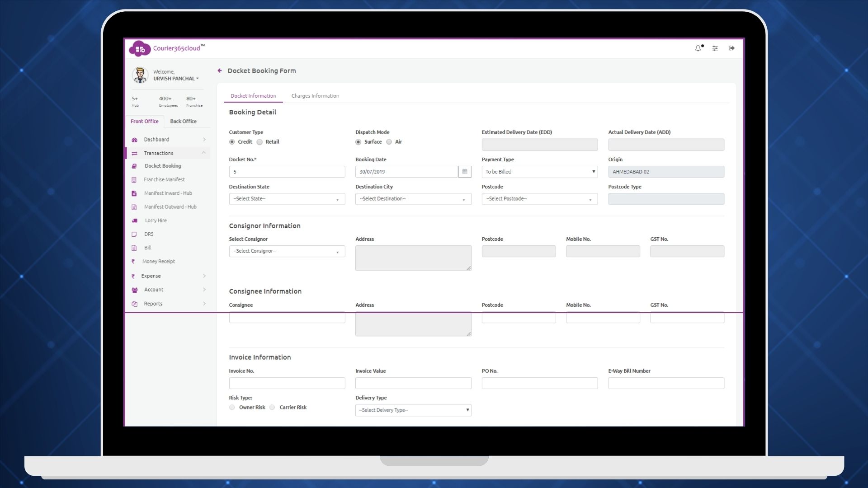Click the Lorry Hire truck icon
Image resolution: width=868 pixels, height=488 pixels.
click(x=135, y=221)
